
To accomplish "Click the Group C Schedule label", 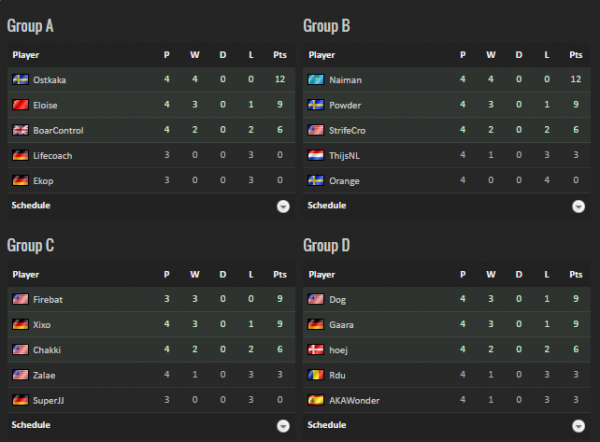I will click(31, 425).
